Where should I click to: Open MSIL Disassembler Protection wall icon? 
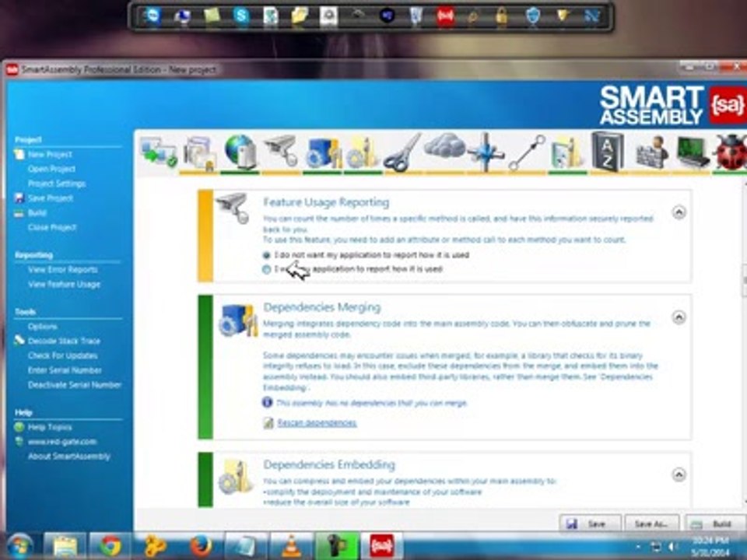click(651, 152)
